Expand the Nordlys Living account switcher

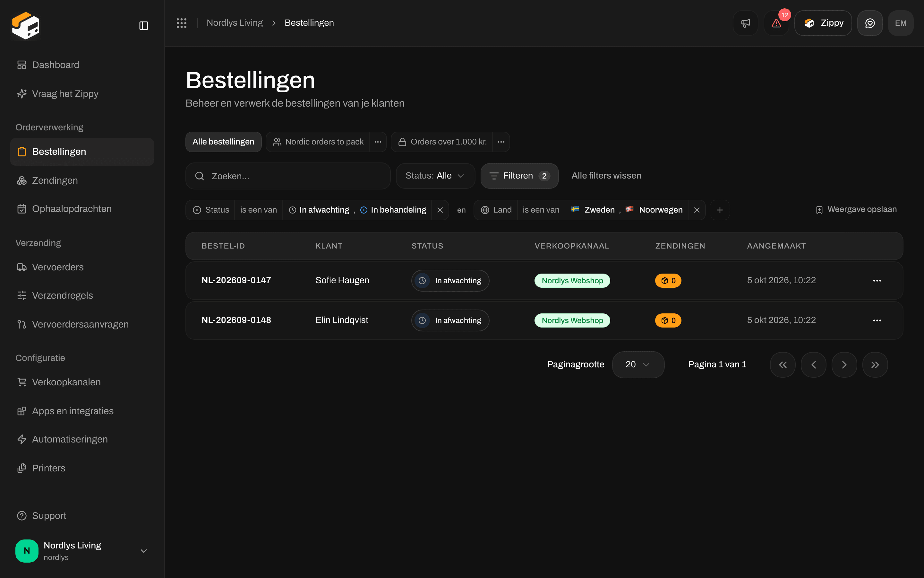pos(82,551)
